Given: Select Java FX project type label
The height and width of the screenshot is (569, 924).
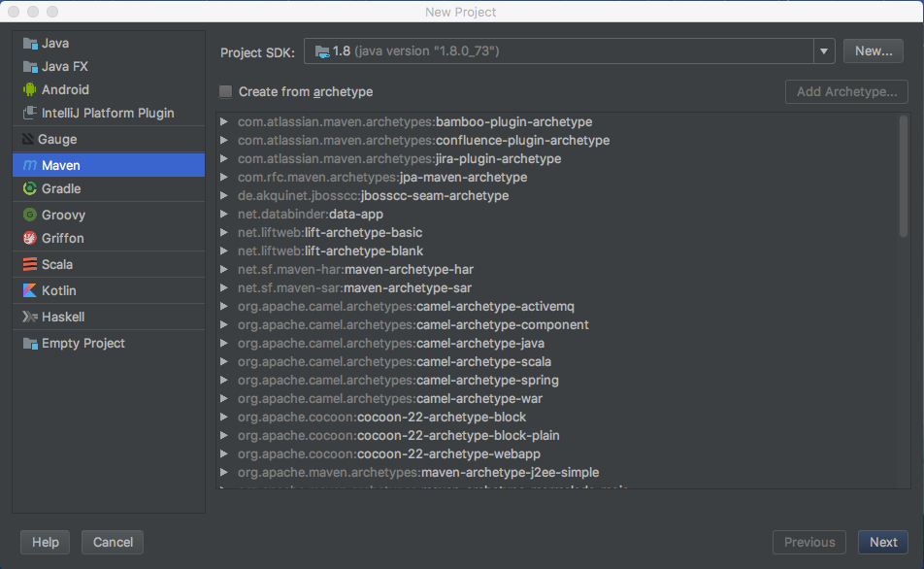Looking at the screenshot, I should coord(65,66).
